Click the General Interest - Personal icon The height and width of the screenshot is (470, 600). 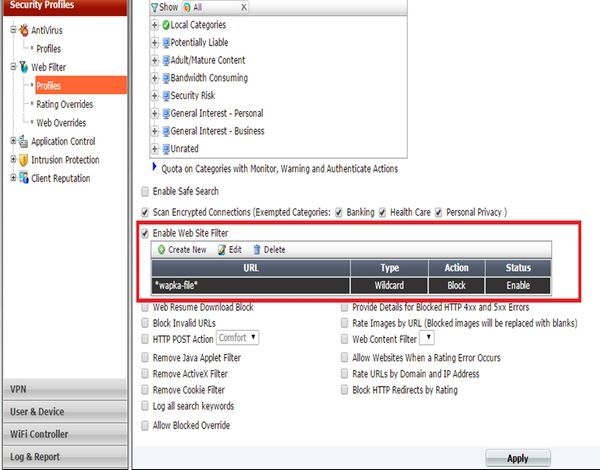click(166, 113)
